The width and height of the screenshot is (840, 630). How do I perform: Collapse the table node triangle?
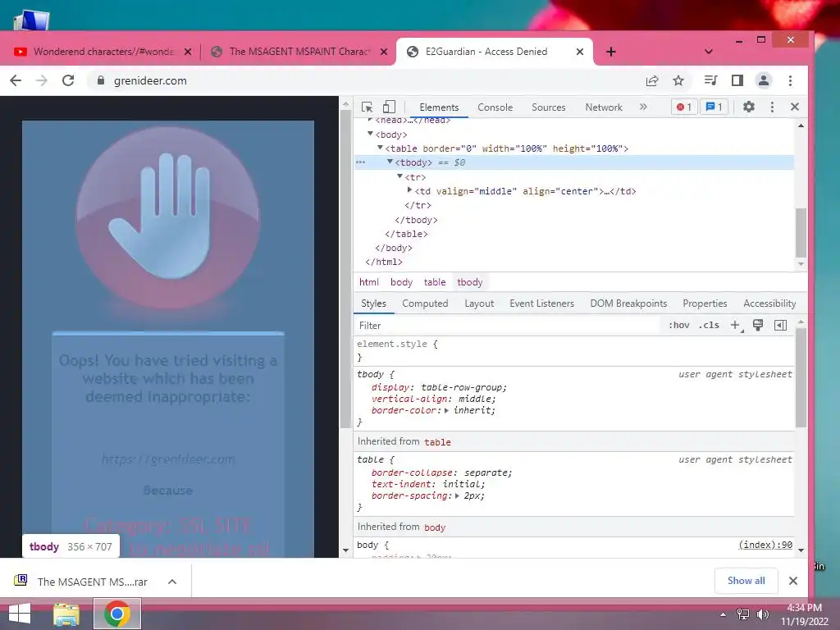[380, 148]
